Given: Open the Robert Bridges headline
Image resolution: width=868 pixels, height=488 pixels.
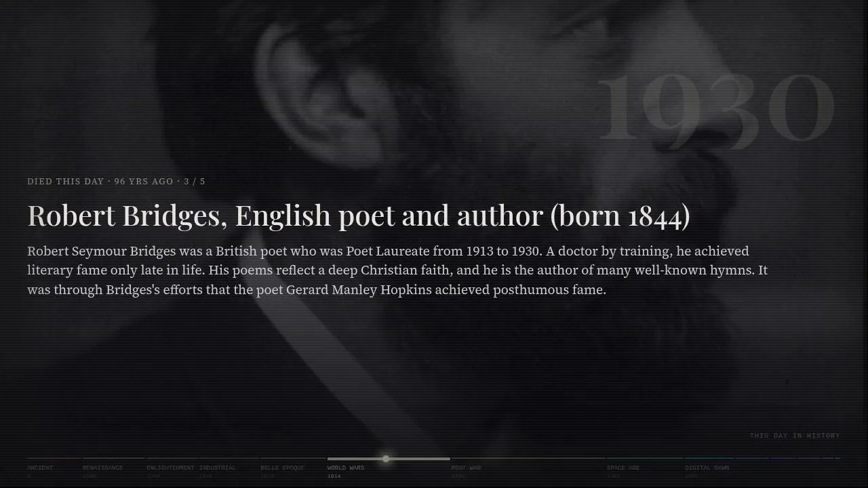Looking at the screenshot, I should [359, 216].
